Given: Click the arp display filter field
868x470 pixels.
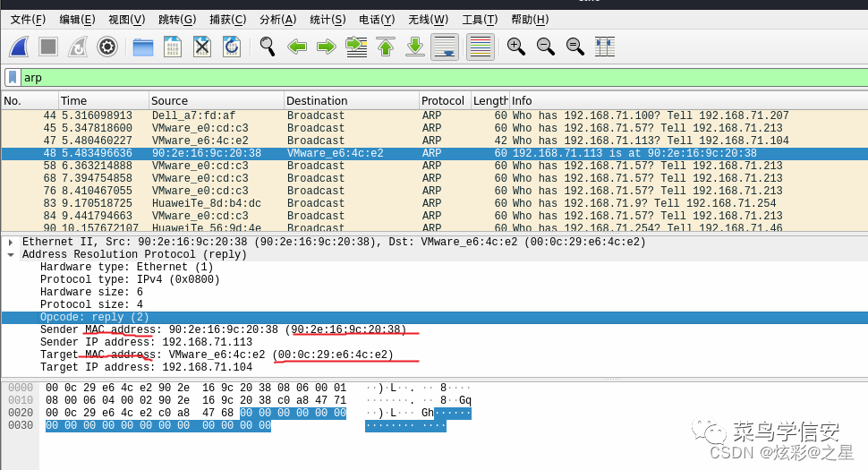Looking at the screenshot, I should coord(445,78).
